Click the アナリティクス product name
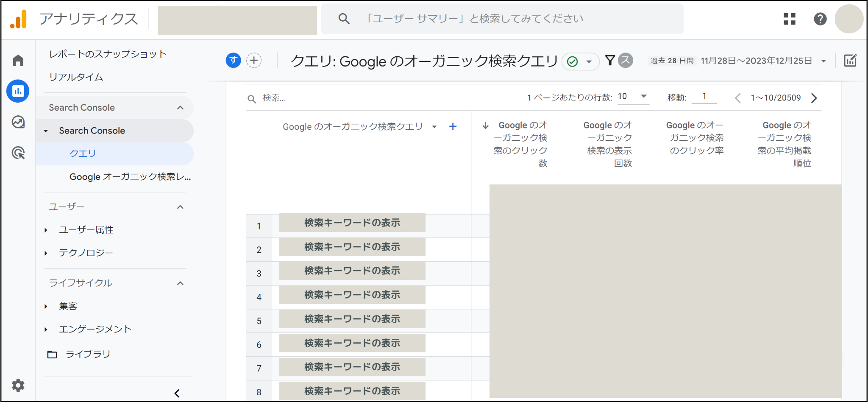Viewport: 868px width, 402px height. click(x=89, y=19)
